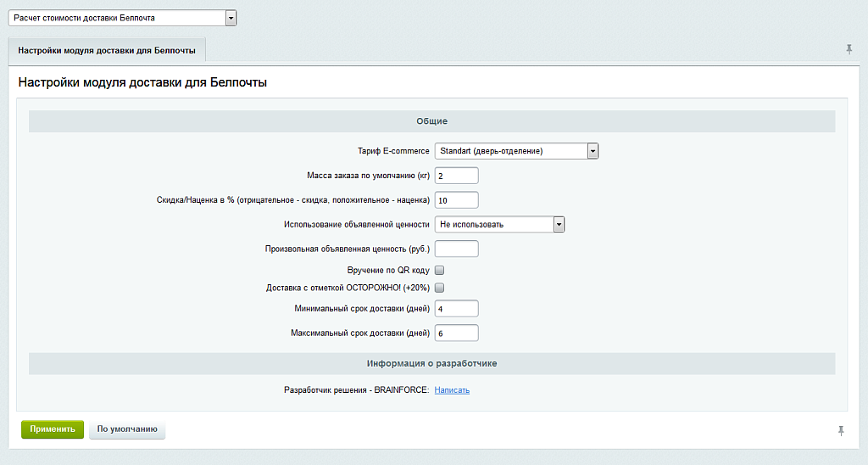Pin the tab panel using top pin icon
The image size is (868, 465).
(x=849, y=50)
